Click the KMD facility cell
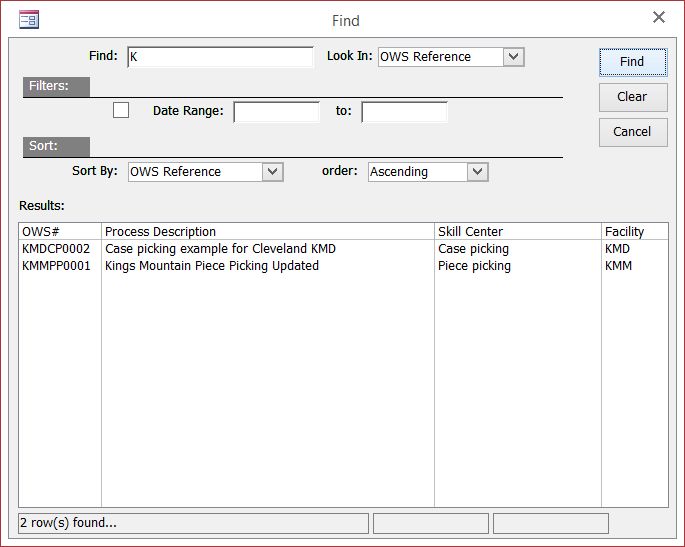Image resolution: width=685 pixels, height=547 pixels. coord(617,249)
